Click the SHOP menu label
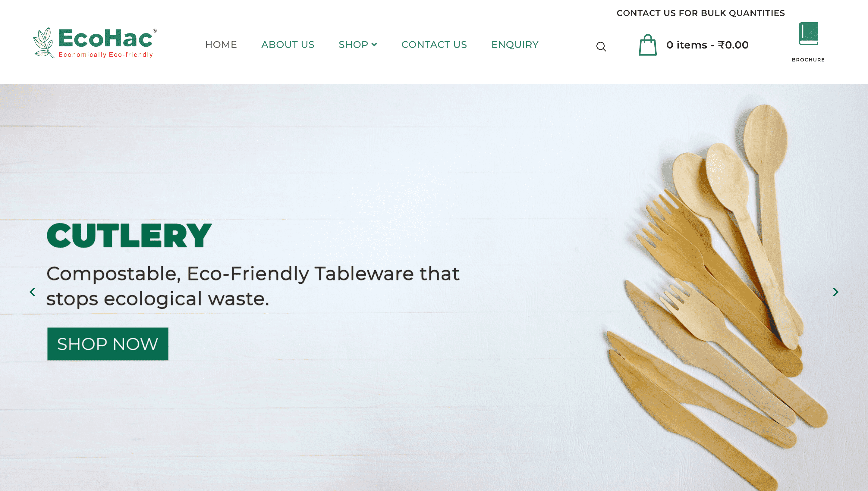The width and height of the screenshot is (868, 491). pos(353,45)
